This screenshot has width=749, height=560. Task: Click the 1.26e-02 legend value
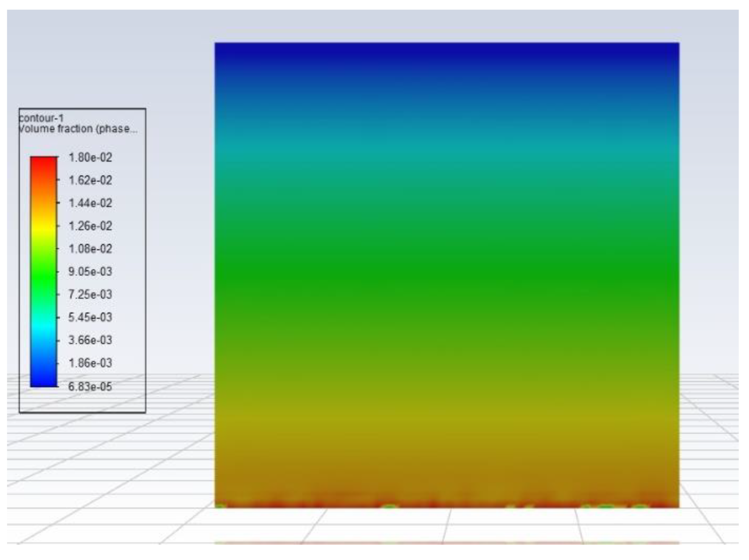pyautogui.click(x=90, y=226)
